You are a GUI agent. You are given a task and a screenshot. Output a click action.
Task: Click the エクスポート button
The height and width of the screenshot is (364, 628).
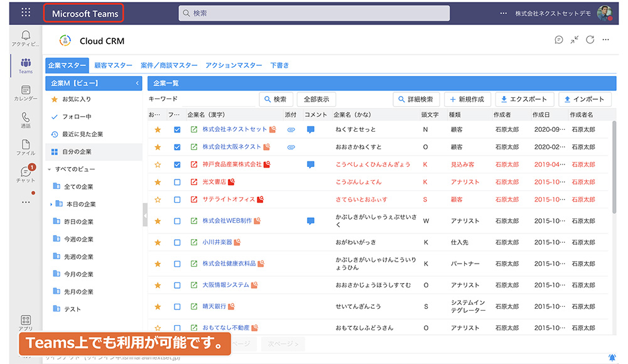524,99
